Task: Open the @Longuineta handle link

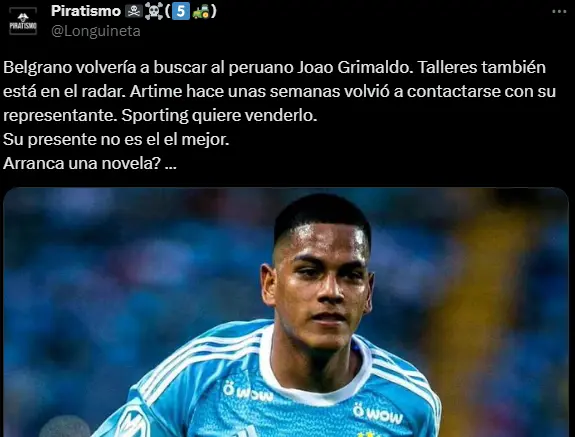Action: tap(96, 31)
